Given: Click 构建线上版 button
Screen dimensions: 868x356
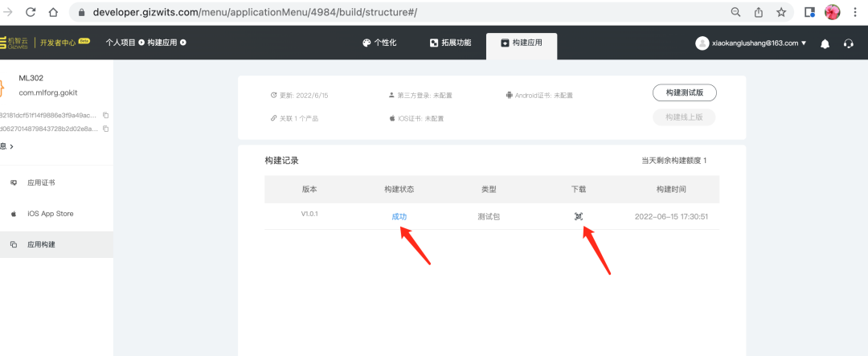Looking at the screenshot, I should pyautogui.click(x=684, y=117).
